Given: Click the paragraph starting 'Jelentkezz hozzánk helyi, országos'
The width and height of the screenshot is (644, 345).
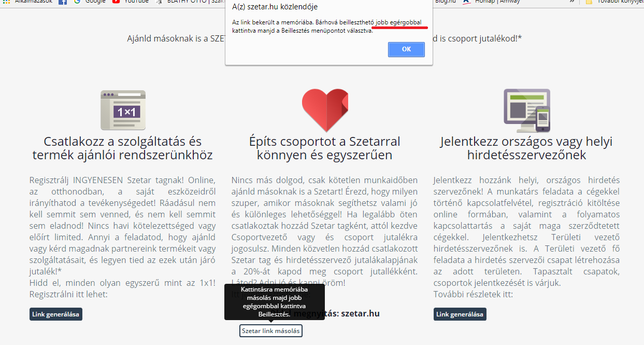Looking at the screenshot, I should click(526, 231).
